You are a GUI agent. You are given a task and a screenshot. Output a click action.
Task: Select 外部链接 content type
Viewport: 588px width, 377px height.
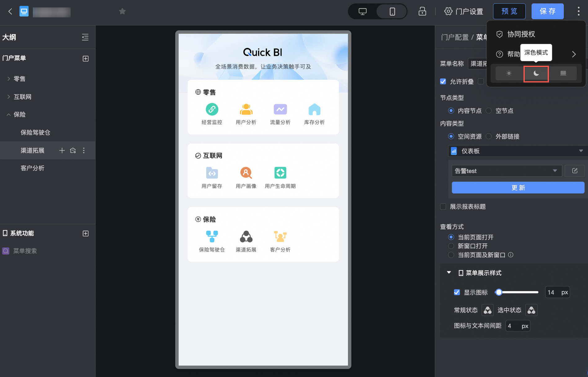coord(488,136)
